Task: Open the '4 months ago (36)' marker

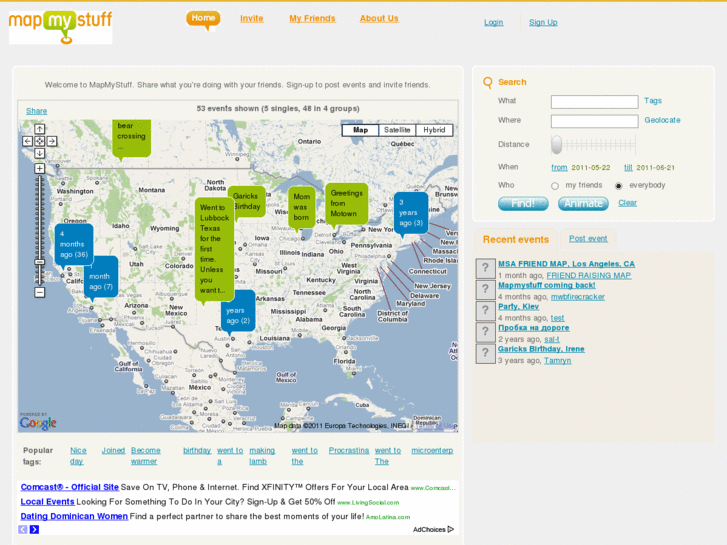Action: click(x=74, y=244)
